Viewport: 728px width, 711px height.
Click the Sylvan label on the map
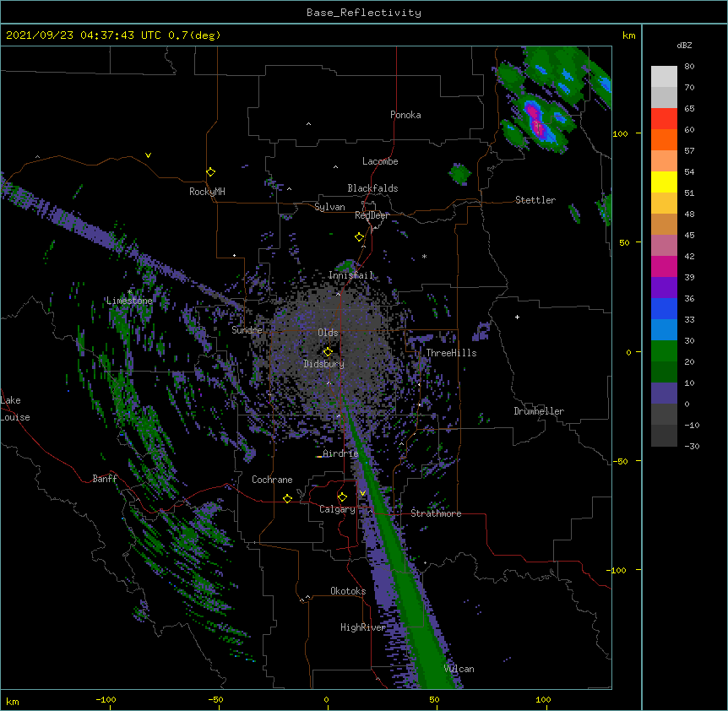click(x=329, y=207)
